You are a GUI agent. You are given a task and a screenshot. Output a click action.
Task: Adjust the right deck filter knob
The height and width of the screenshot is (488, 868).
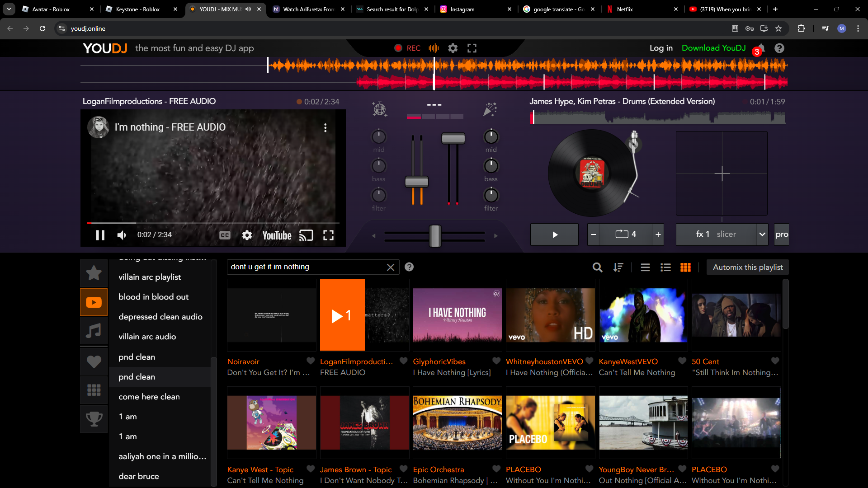[x=491, y=195]
